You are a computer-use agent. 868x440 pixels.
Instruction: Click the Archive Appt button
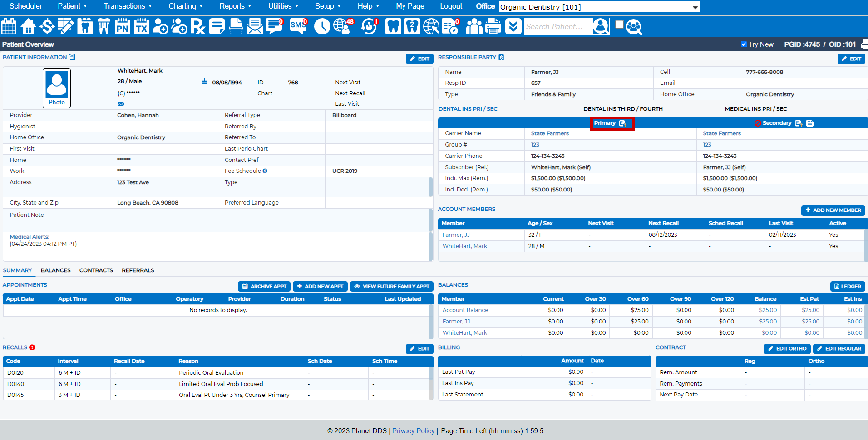coord(264,286)
